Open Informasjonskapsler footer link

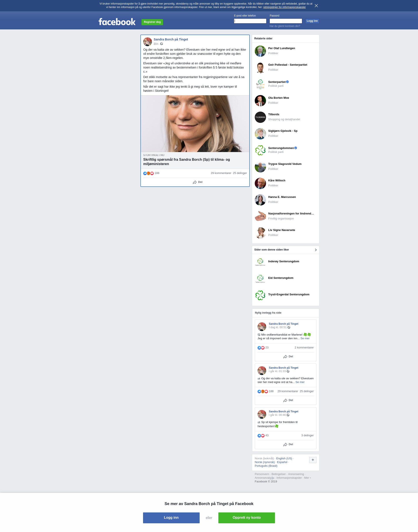(289, 478)
